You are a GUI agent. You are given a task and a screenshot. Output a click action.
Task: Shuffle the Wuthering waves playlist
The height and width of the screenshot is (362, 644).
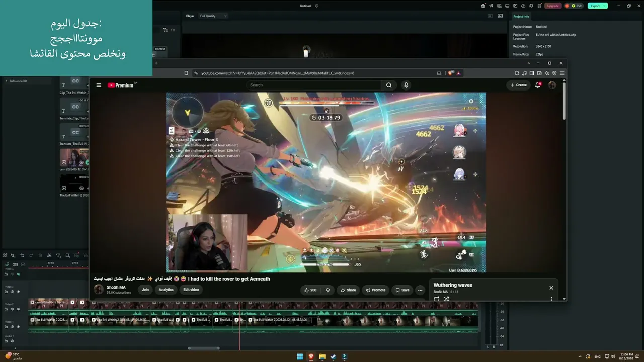click(446, 299)
